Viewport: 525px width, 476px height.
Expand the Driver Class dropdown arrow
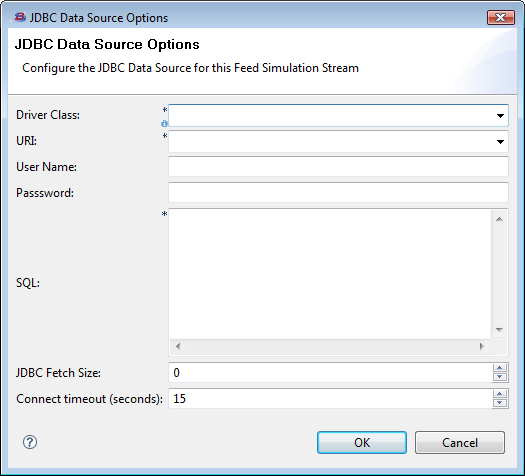(x=500, y=115)
